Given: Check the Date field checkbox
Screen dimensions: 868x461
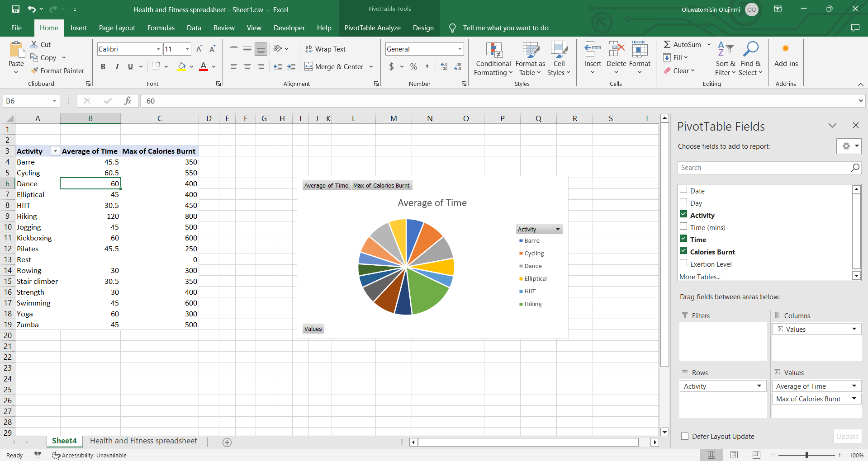Looking at the screenshot, I should click(683, 190).
